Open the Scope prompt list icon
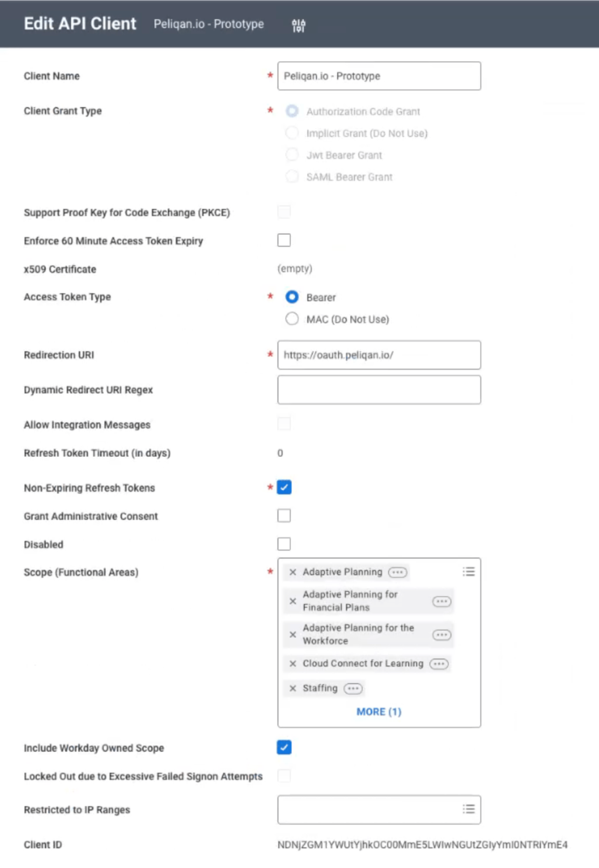This screenshot has width=599, height=868. [468, 571]
